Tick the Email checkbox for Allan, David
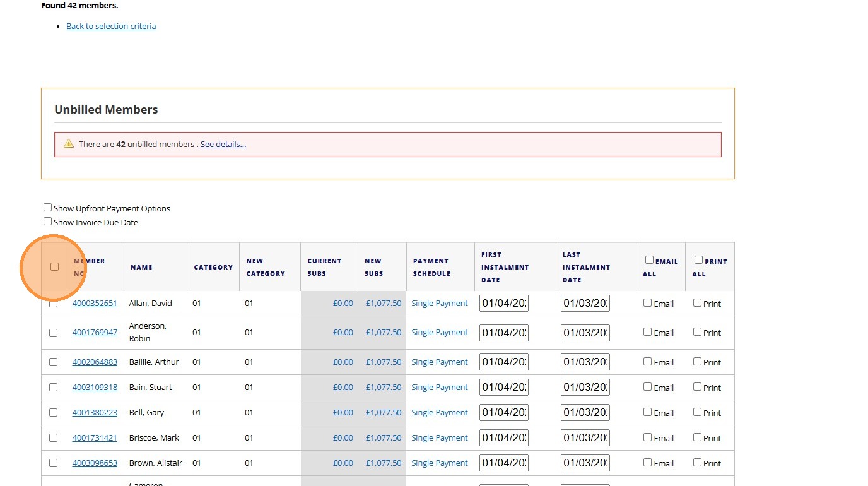The width and height of the screenshot is (868, 486). click(x=647, y=303)
